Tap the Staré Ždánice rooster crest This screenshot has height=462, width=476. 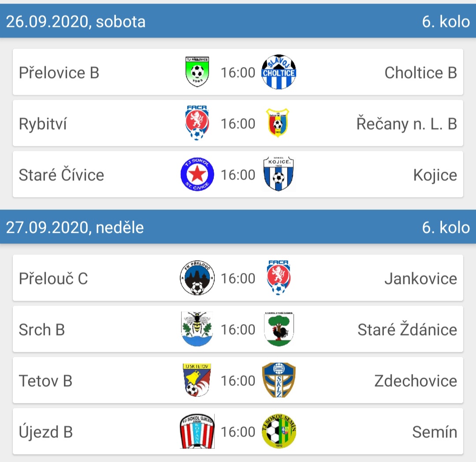click(x=279, y=329)
